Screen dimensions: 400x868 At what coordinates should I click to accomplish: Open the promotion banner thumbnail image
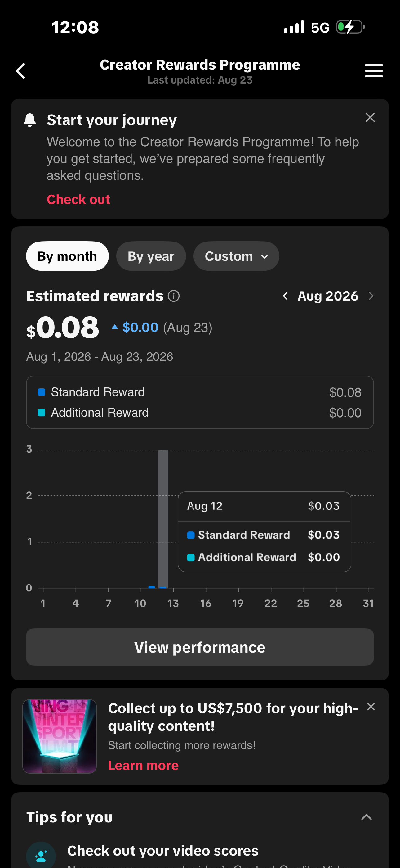pos(60,736)
